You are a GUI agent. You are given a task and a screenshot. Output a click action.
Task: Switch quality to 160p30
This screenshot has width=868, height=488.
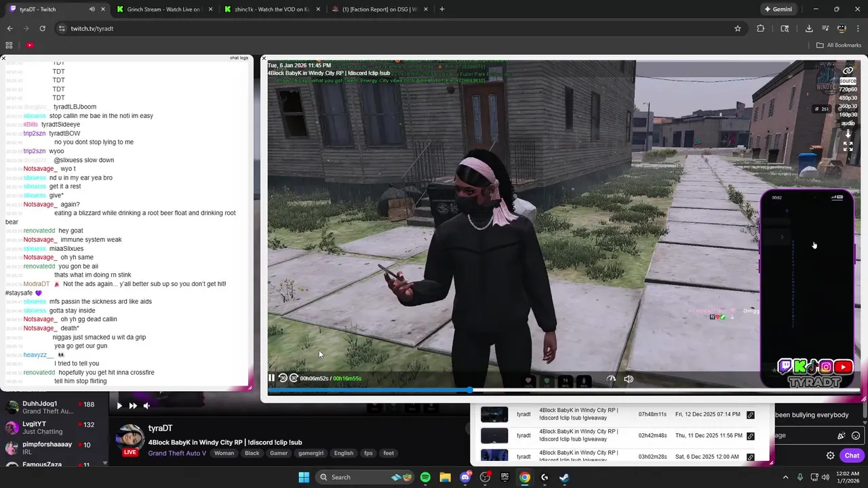coord(848,115)
